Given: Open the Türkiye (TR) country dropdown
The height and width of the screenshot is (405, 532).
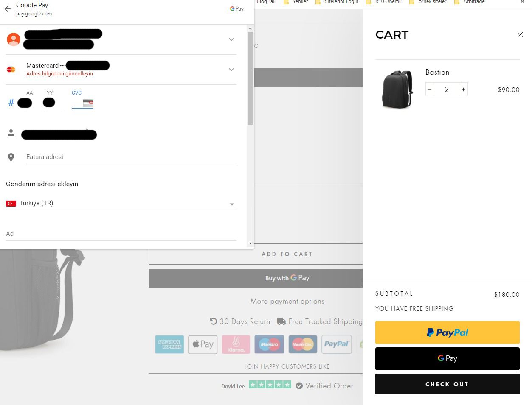Looking at the screenshot, I should point(121,203).
